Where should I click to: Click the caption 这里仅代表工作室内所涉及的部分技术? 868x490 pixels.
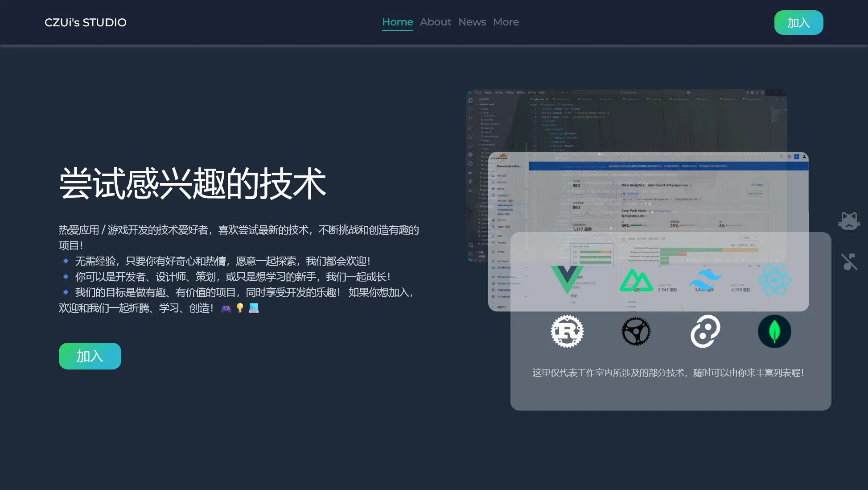click(608, 373)
